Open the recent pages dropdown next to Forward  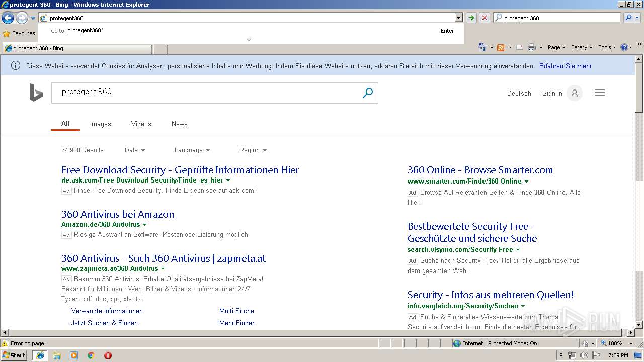33,18
